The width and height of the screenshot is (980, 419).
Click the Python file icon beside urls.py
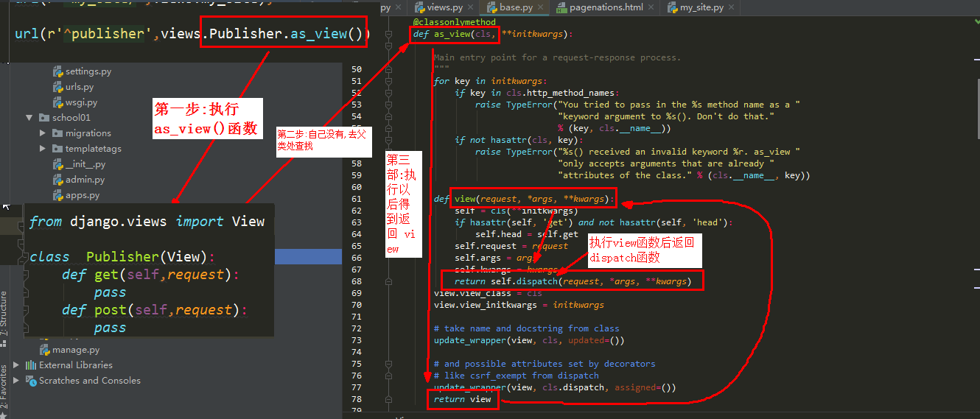pyautogui.click(x=57, y=87)
